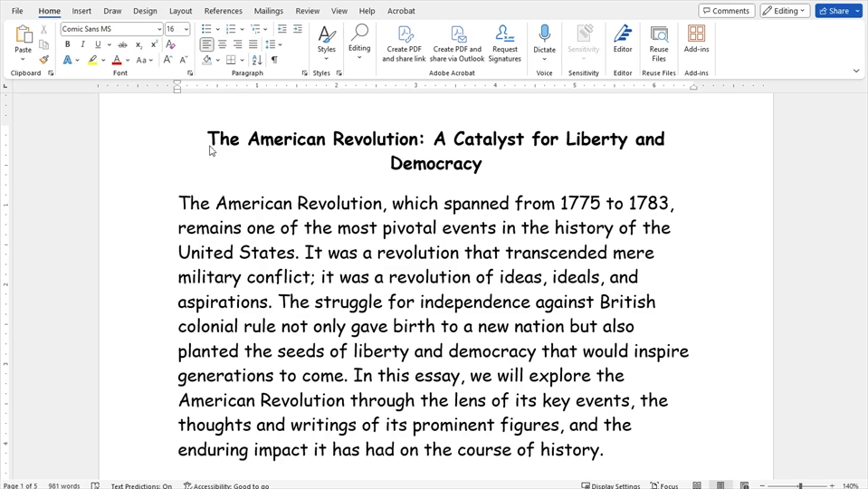This screenshot has width=868, height=489.
Task: Toggle Show/Hide paragraph marks
Action: pos(274,60)
